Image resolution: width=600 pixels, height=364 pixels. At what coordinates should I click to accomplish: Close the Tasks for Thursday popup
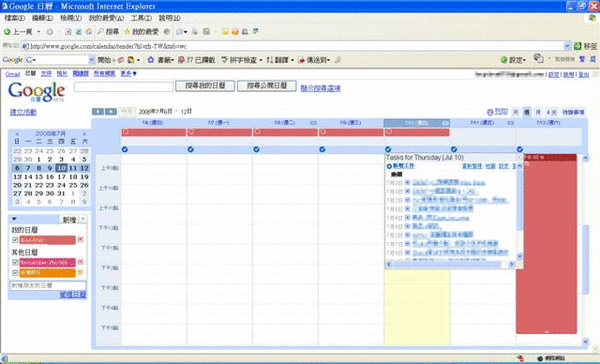click(519, 158)
